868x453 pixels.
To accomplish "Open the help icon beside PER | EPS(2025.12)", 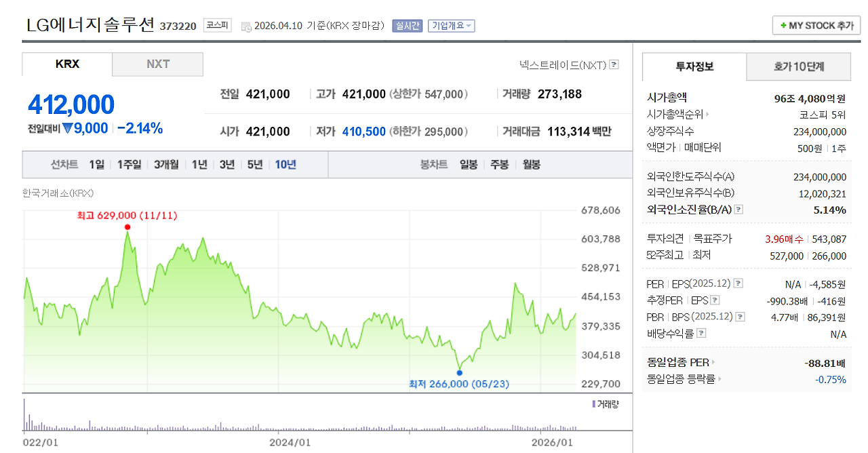I will [x=738, y=283].
